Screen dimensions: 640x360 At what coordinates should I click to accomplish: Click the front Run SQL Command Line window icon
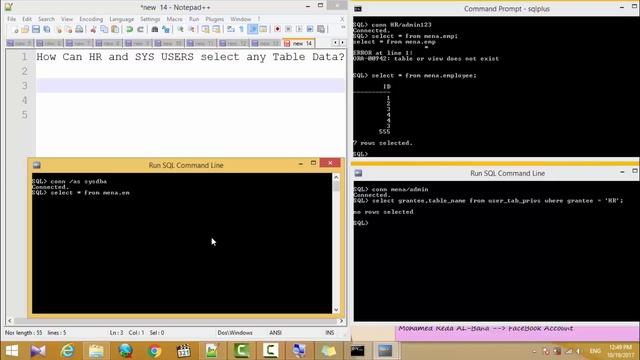click(37, 165)
